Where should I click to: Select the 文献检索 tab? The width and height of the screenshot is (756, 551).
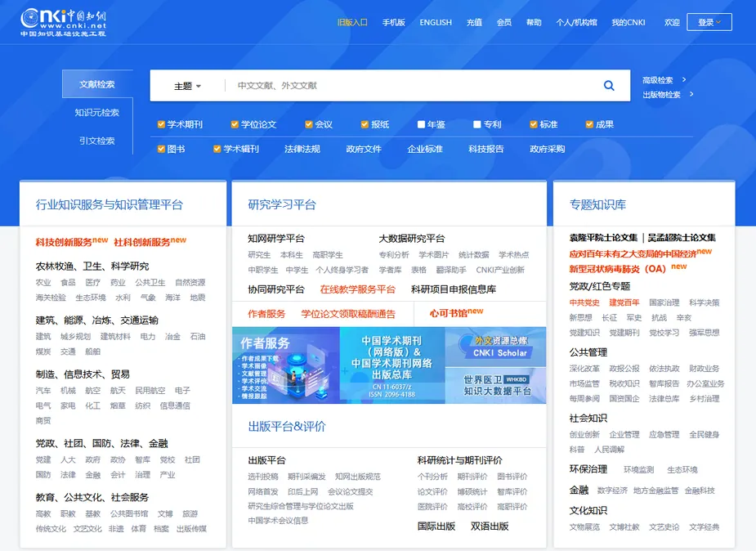[x=97, y=84]
